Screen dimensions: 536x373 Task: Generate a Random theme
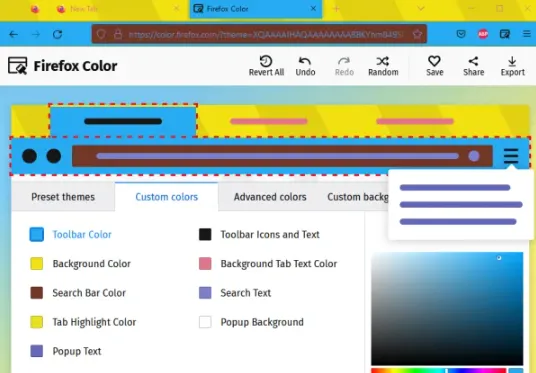click(x=383, y=66)
